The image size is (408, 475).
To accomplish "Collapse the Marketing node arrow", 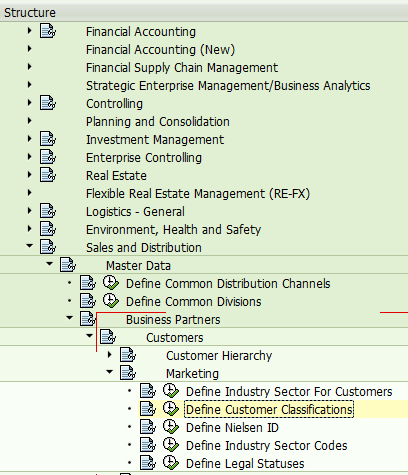I will (110, 372).
